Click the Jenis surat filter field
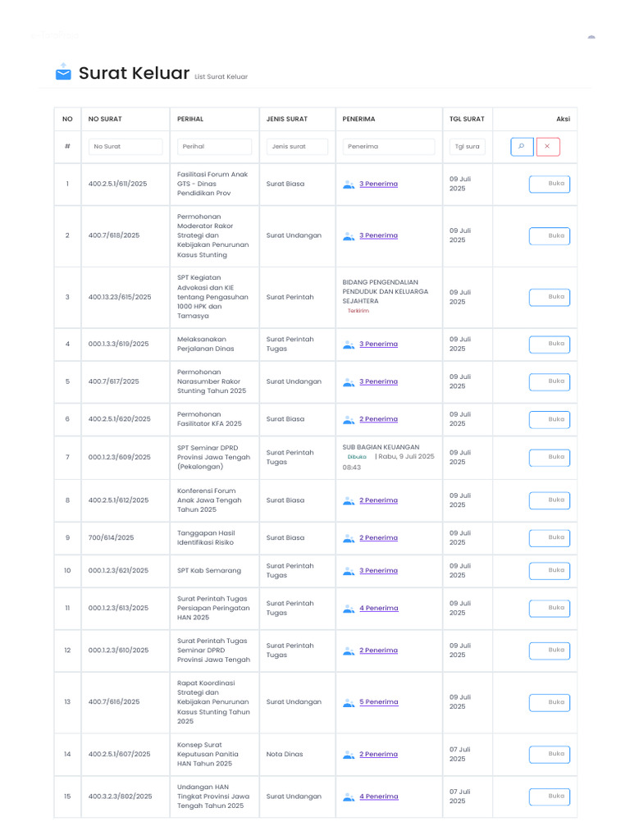The height and width of the screenshot is (840, 630). coord(296,147)
